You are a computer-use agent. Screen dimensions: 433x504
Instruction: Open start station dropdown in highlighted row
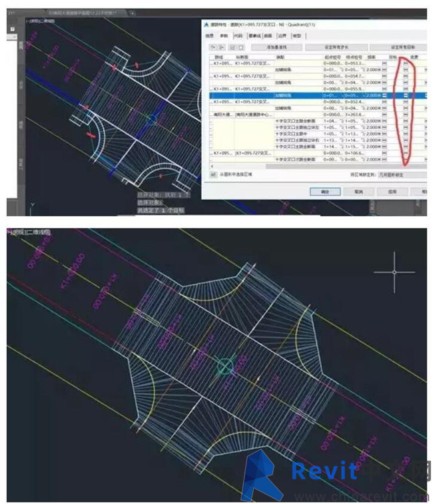tap(342, 95)
